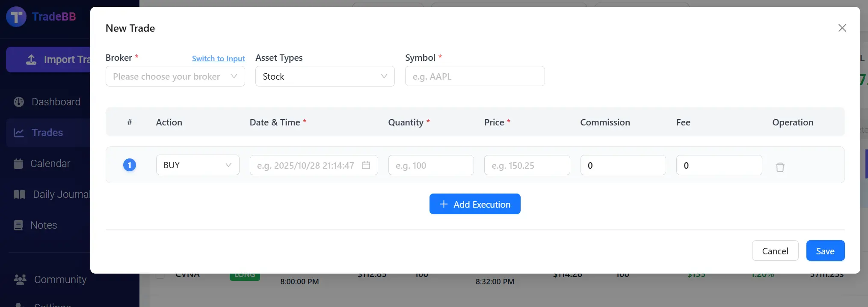Click the Add Execution button
Image resolution: width=868 pixels, height=307 pixels.
(x=474, y=204)
